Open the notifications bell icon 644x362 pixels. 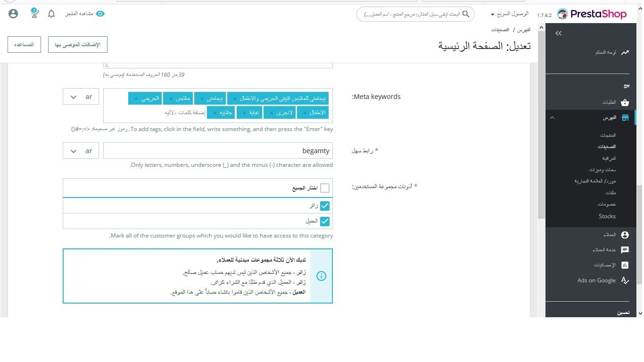(x=51, y=14)
